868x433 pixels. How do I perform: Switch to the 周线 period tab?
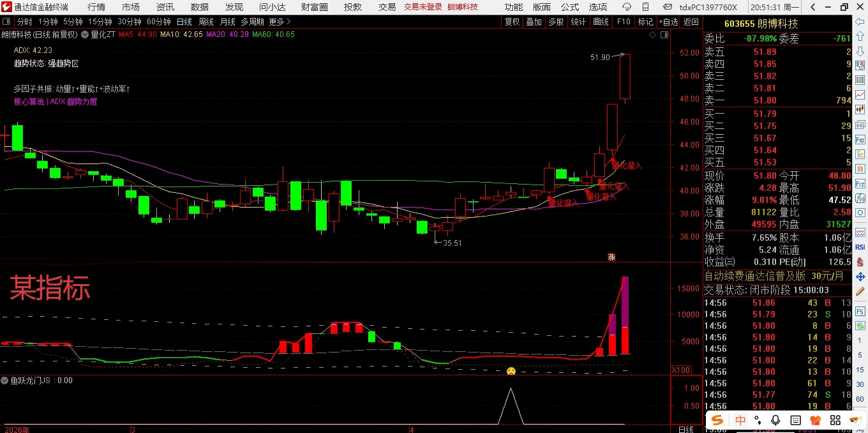tap(206, 22)
